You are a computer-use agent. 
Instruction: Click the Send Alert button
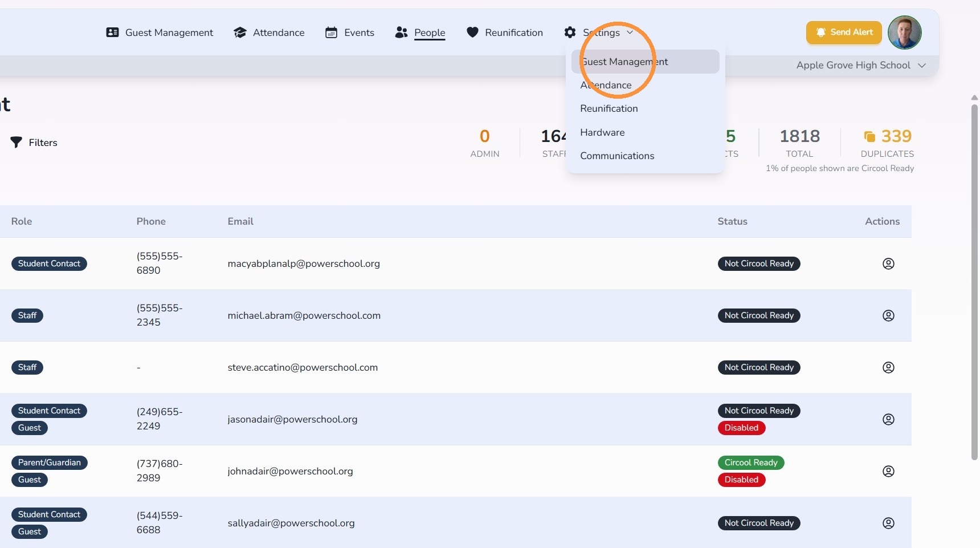click(844, 33)
